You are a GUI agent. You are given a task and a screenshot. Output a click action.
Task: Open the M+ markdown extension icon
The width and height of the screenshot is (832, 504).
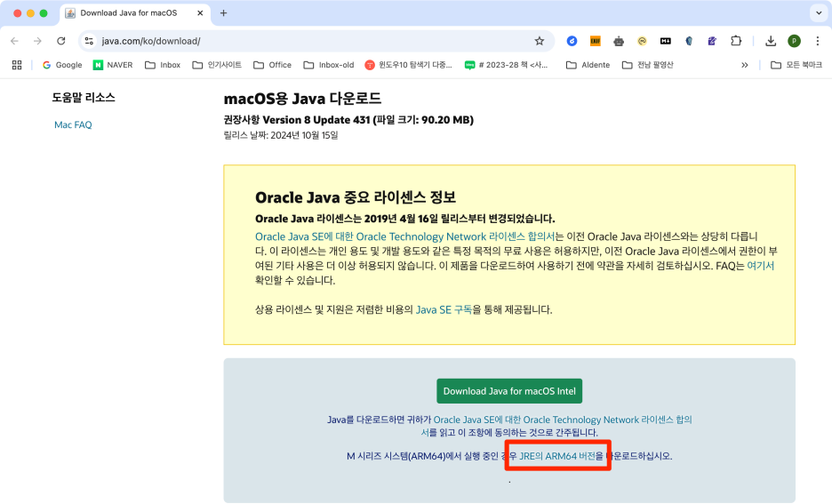pos(666,41)
